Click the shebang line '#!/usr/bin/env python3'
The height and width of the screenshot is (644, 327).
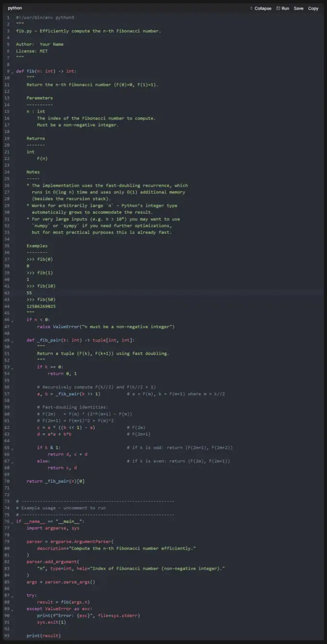coord(45,17)
